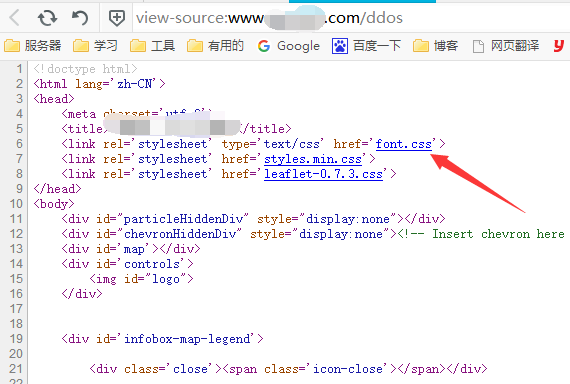
Task: Click the closing </title> tag
Action: coord(266,129)
